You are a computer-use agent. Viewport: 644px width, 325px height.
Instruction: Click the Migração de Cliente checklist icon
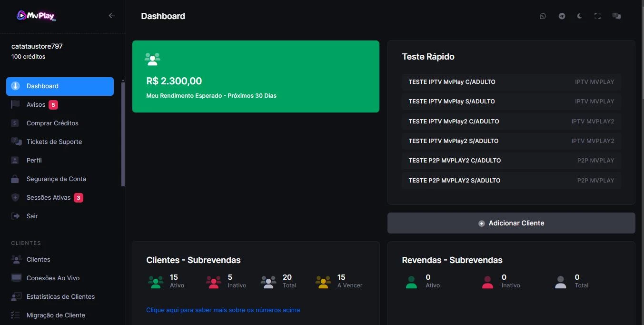coord(15,315)
